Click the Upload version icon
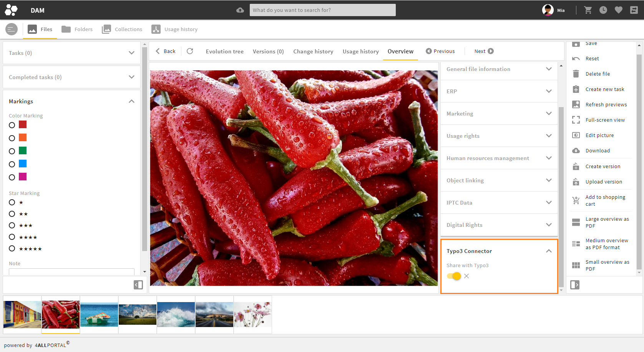 click(x=576, y=182)
